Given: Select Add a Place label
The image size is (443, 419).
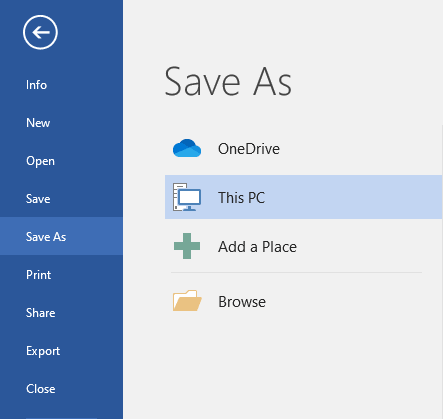Looking at the screenshot, I should click(x=257, y=247).
